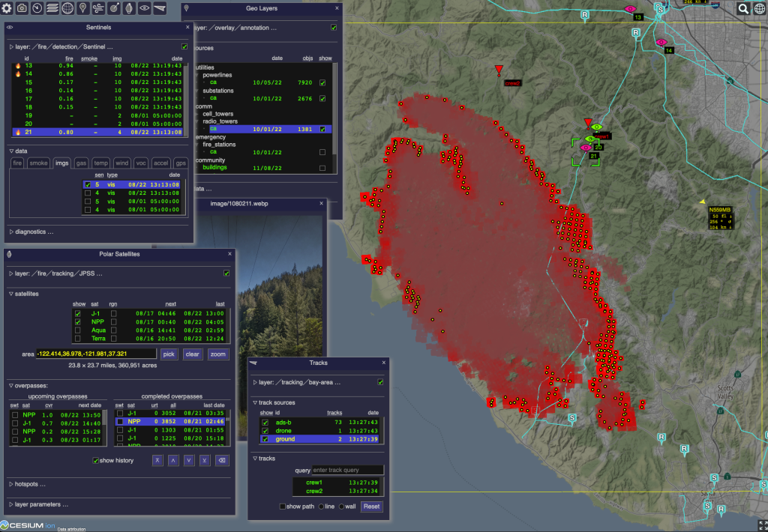Toggle show for the Aqua satellite
The width and height of the screenshot is (768, 532).
[77, 330]
